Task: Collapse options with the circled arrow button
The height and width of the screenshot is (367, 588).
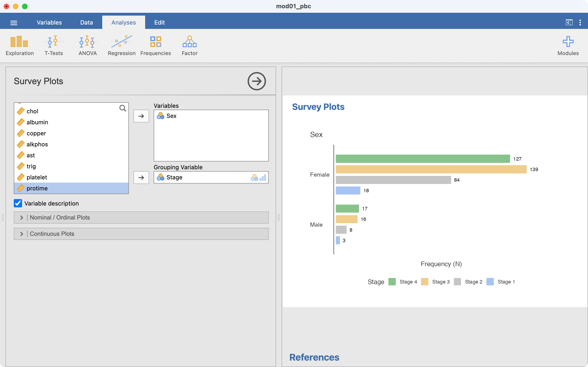Action: tap(257, 81)
